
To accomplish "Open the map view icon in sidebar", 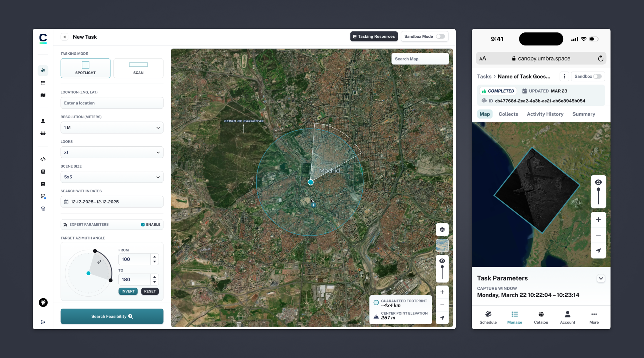I will point(43,95).
